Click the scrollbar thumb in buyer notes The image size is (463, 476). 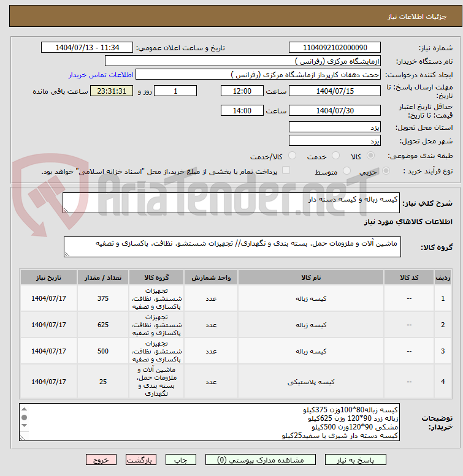click(x=25, y=417)
